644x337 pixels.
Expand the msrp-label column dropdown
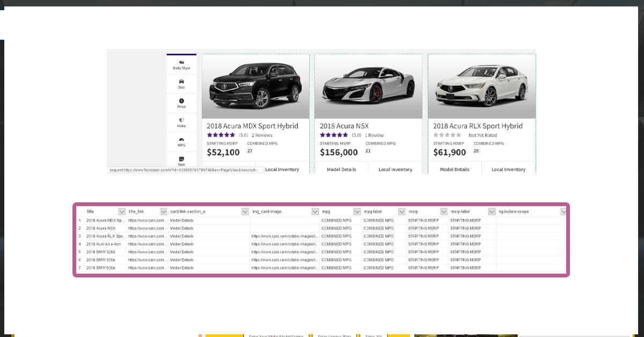492,211
